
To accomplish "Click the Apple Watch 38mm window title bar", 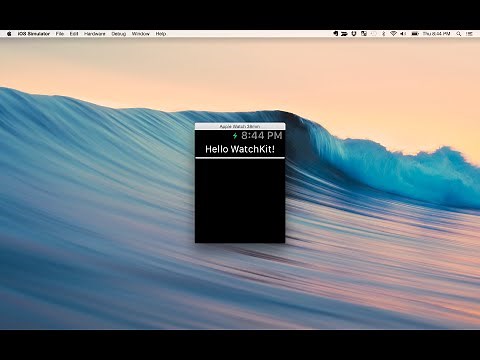I will click(x=240, y=126).
